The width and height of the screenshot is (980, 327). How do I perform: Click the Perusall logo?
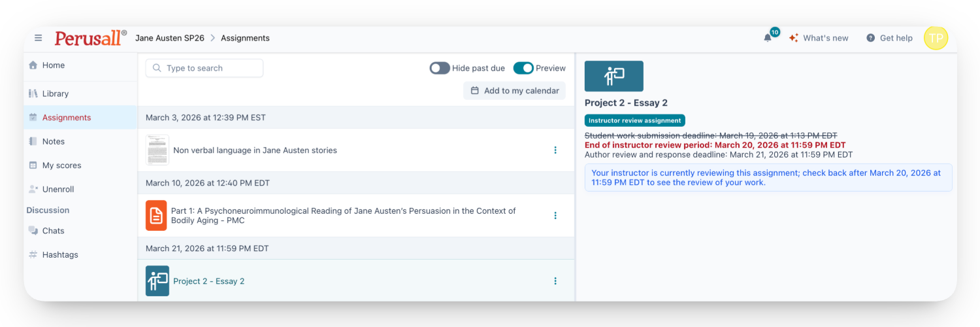click(91, 38)
